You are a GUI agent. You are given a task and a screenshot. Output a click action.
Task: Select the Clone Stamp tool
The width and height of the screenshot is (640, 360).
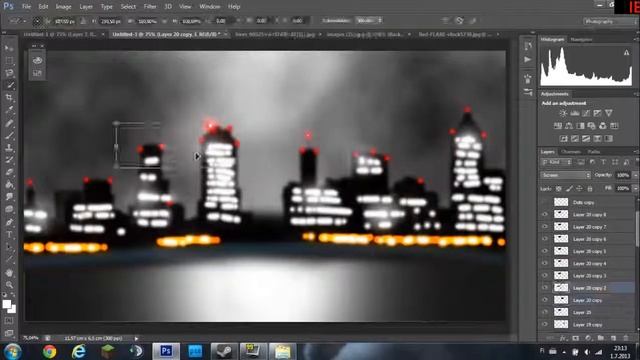pyautogui.click(x=9, y=148)
